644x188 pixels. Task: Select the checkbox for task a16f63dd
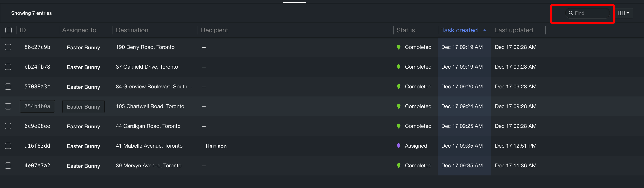click(8, 146)
